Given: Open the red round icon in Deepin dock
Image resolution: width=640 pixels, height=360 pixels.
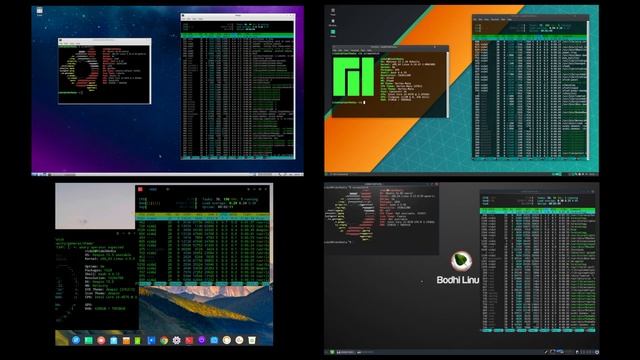Looking at the screenshot, I should coord(101,340).
